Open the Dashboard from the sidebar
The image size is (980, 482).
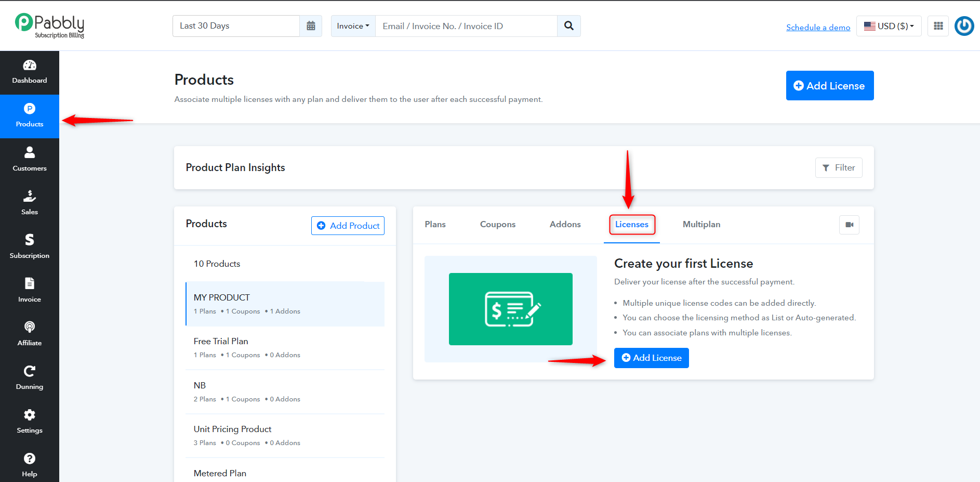30,72
